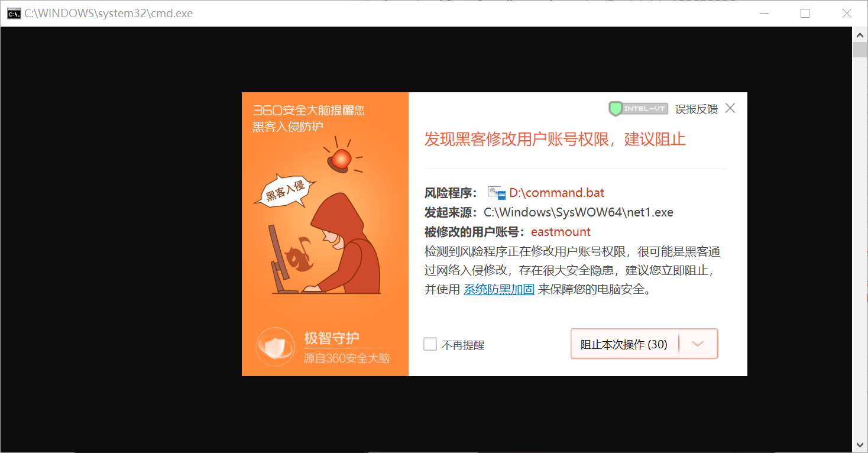Click the D:\command.bat risk program link
Image resolution: width=868 pixels, height=453 pixels.
click(x=556, y=192)
